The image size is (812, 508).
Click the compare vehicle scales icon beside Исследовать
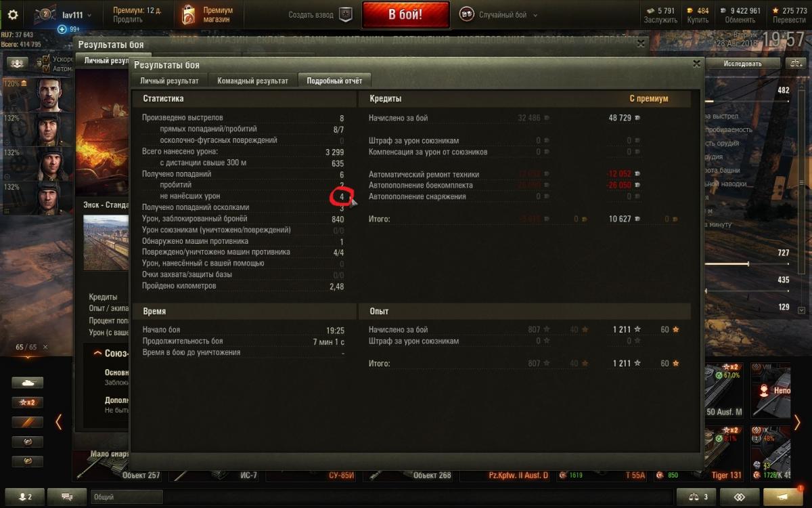[794, 63]
